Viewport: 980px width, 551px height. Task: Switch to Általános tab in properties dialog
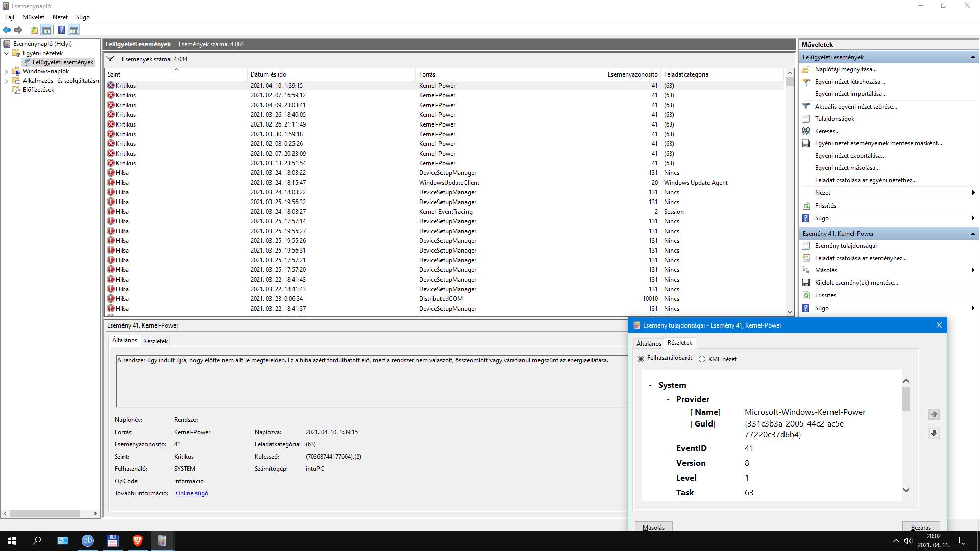pyautogui.click(x=648, y=344)
